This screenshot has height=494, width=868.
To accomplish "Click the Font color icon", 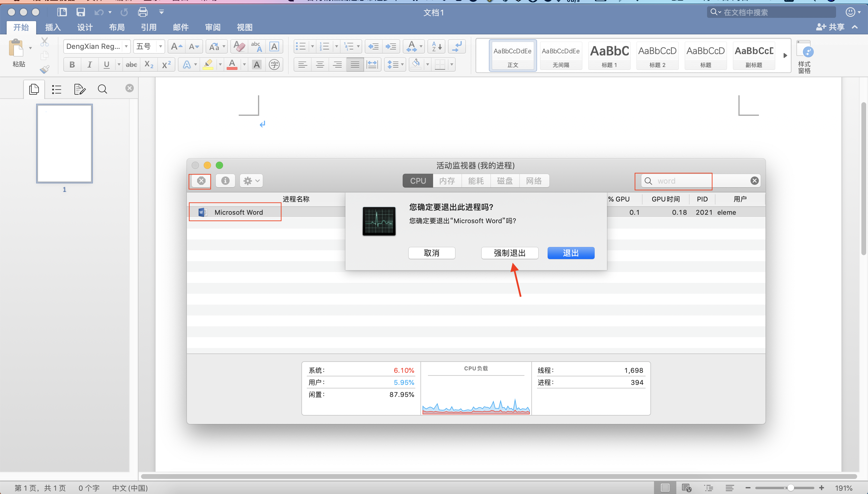I will coord(232,64).
